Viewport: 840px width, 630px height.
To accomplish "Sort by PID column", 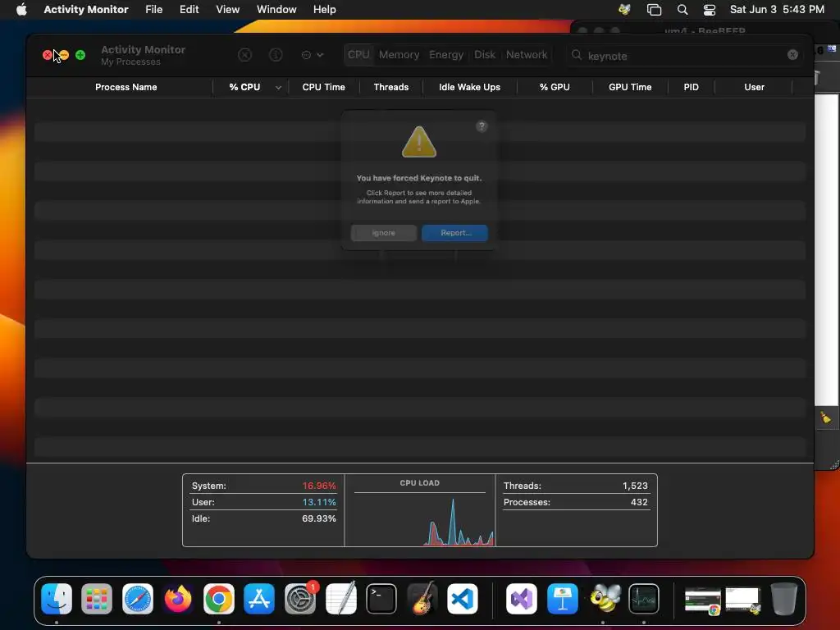I will [691, 87].
